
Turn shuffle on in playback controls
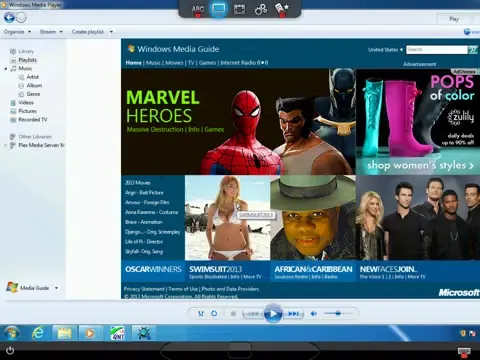point(201,313)
